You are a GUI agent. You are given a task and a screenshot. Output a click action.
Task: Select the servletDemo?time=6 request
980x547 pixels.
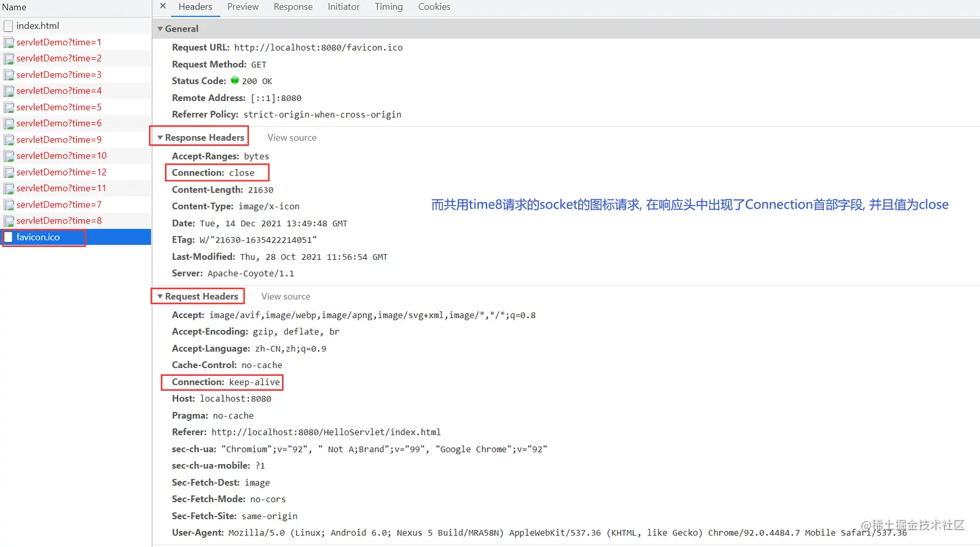pyautogui.click(x=76, y=123)
